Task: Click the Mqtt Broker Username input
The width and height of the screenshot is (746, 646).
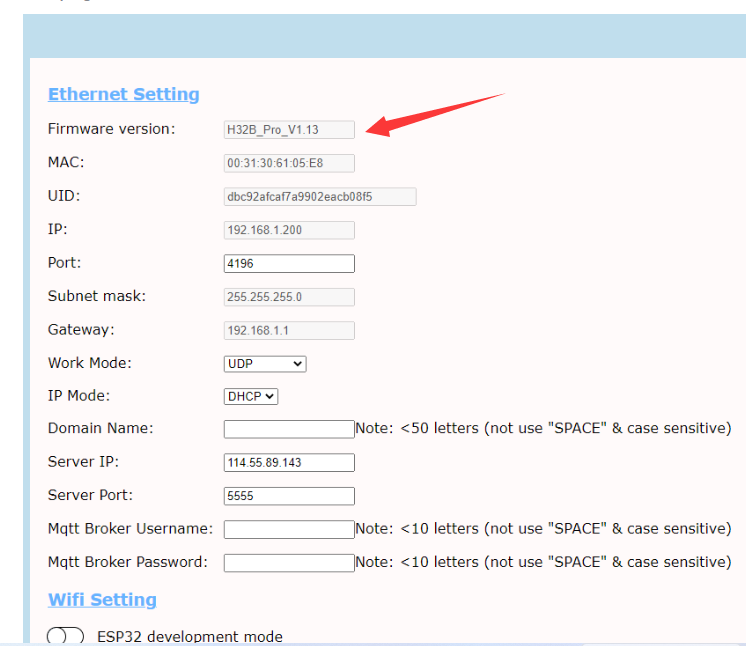Action: (x=289, y=529)
